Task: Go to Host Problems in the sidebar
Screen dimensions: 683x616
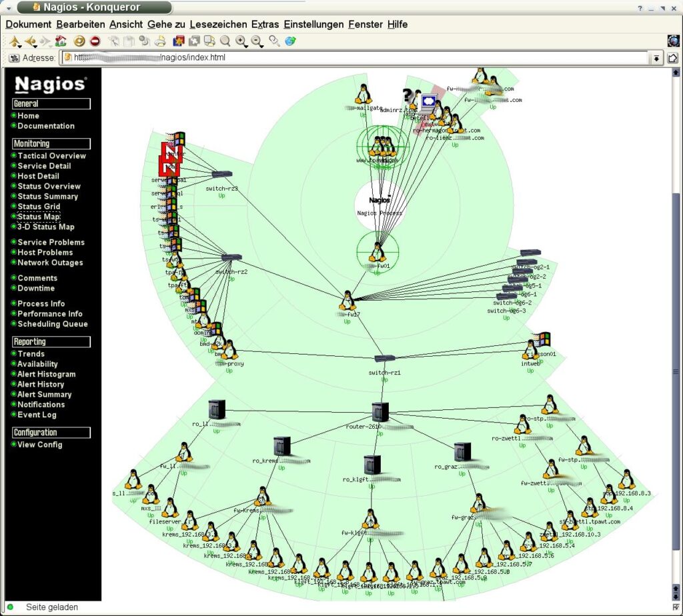Action: tap(45, 253)
